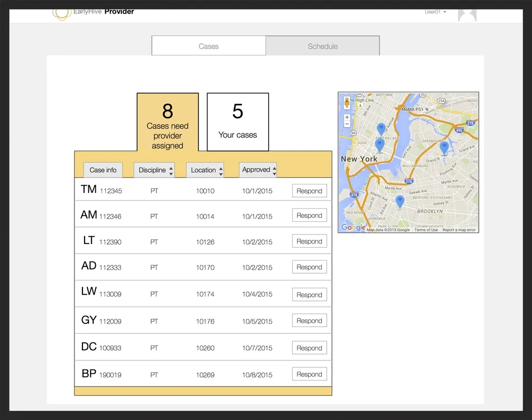Switch to the Schedule tab

323,46
